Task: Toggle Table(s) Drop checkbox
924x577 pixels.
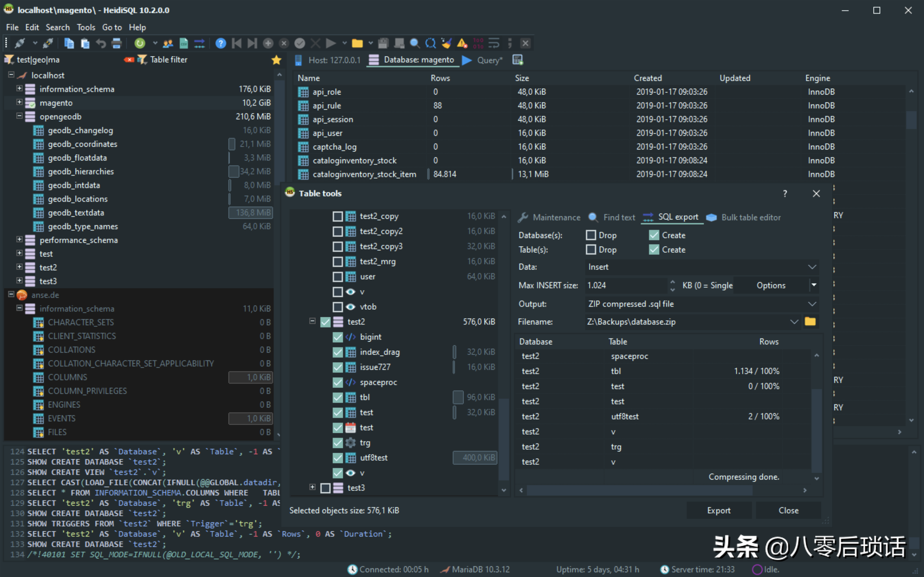Action: pos(591,250)
